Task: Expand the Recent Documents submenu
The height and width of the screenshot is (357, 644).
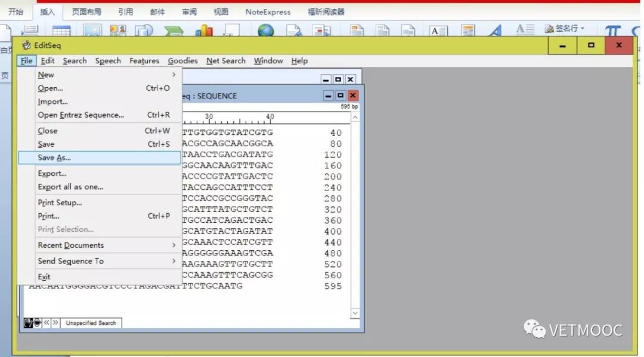Action: pyautogui.click(x=100, y=245)
